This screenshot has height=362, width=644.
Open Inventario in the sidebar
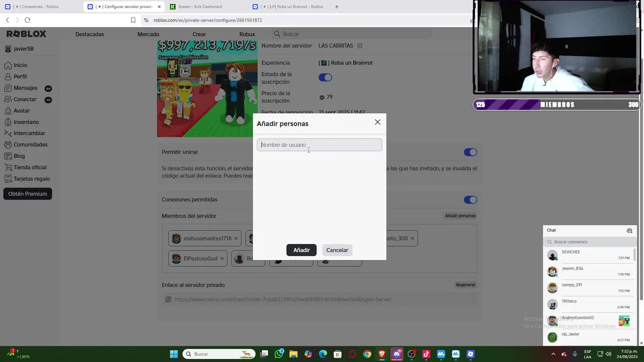[26, 122]
